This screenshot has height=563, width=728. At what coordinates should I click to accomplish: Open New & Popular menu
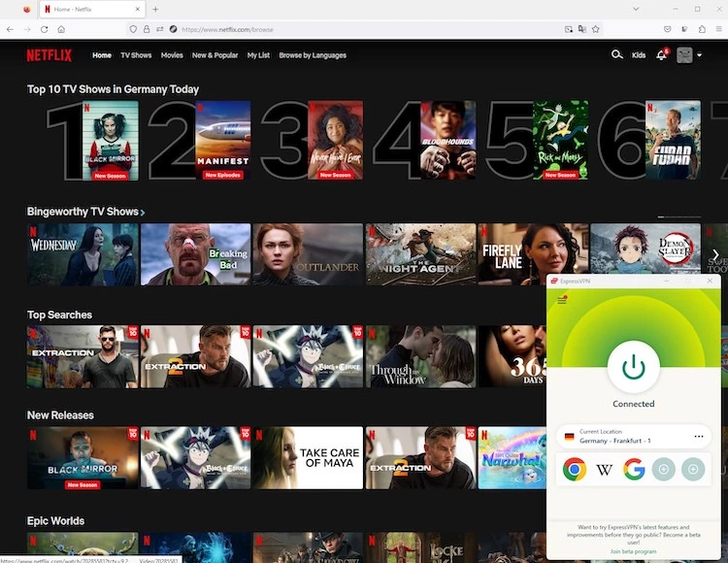point(215,55)
